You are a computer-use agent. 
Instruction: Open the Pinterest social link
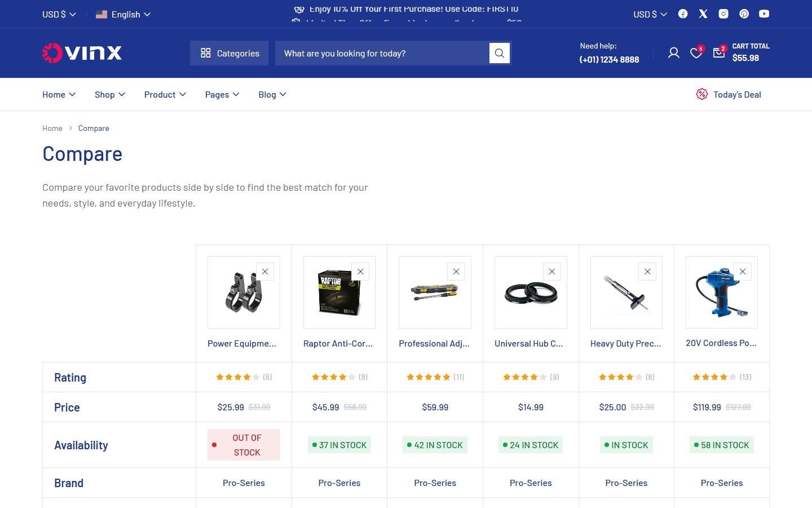pyautogui.click(x=744, y=14)
